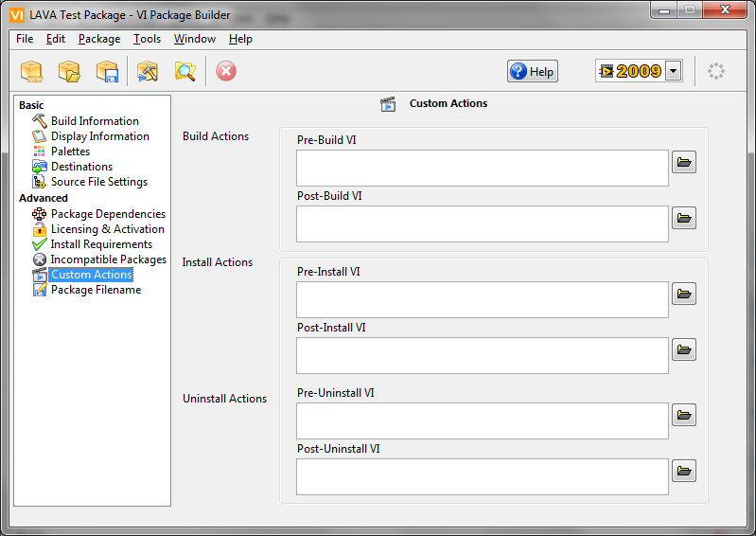Screen dimensions: 756x536
Task: Select Display Information in the tree
Action: 99,136
